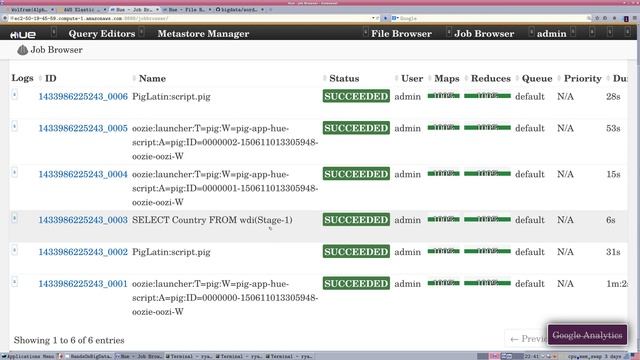The width and height of the screenshot is (640, 360).
Task: Open logs for job 1433986225243_0003
Action: pos(14,218)
